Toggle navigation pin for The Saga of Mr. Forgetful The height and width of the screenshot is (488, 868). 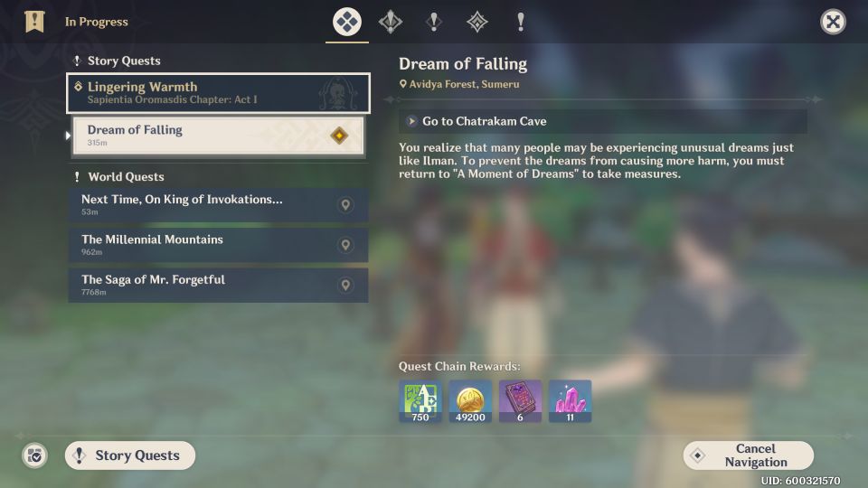tap(345, 285)
